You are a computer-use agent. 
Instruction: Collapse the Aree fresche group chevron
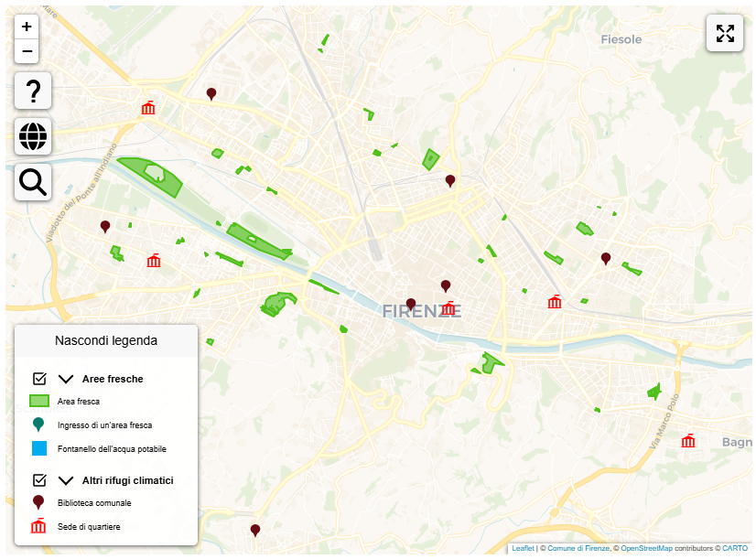click(66, 379)
